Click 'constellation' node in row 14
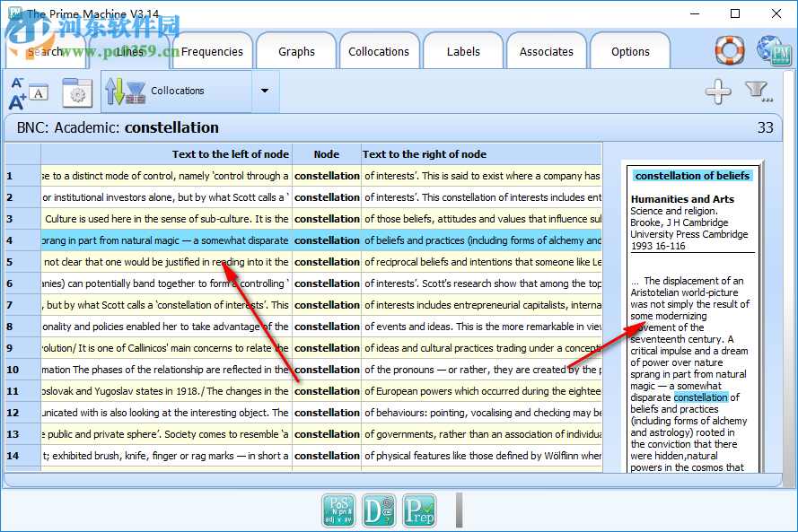 click(x=327, y=456)
